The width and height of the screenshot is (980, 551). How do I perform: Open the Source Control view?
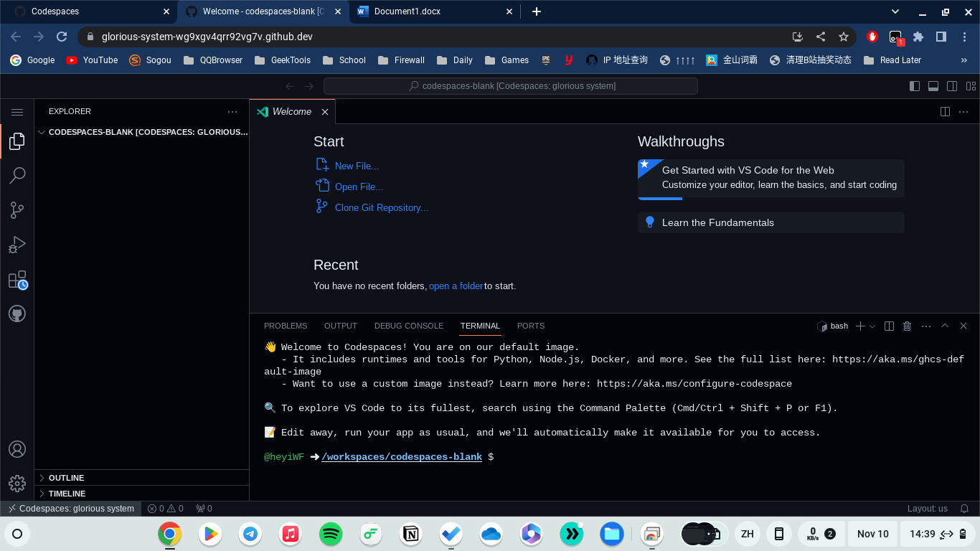tap(17, 210)
